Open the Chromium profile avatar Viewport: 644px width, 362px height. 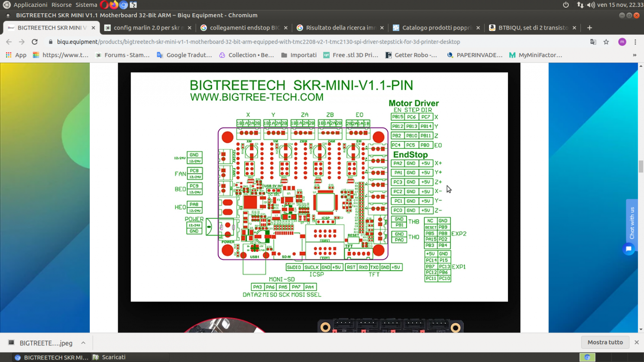coord(622,42)
